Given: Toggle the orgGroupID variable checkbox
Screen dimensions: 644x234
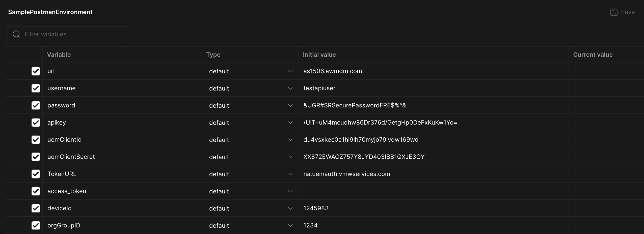Looking at the screenshot, I should [x=36, y=225].
